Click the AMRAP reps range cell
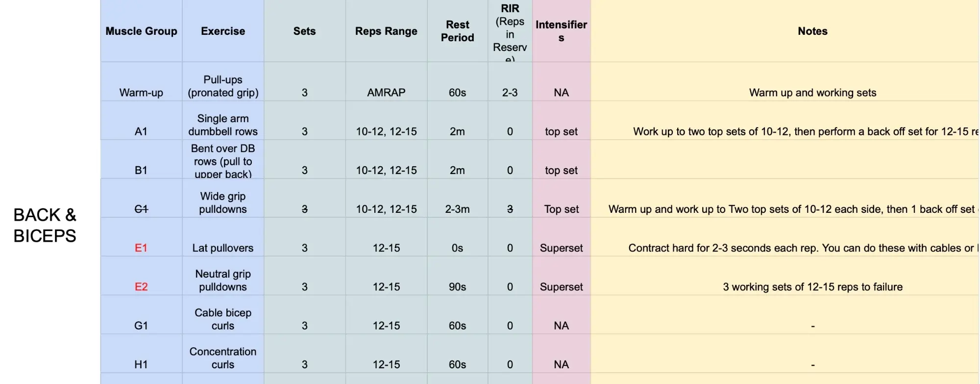 [x=386, y=92]
